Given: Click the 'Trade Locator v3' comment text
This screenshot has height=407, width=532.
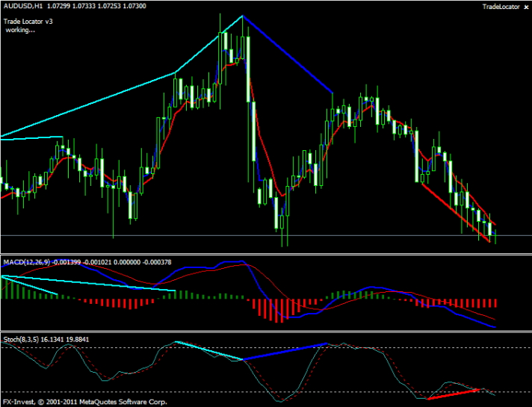Looking at the screenshot, I should point(28,22).
